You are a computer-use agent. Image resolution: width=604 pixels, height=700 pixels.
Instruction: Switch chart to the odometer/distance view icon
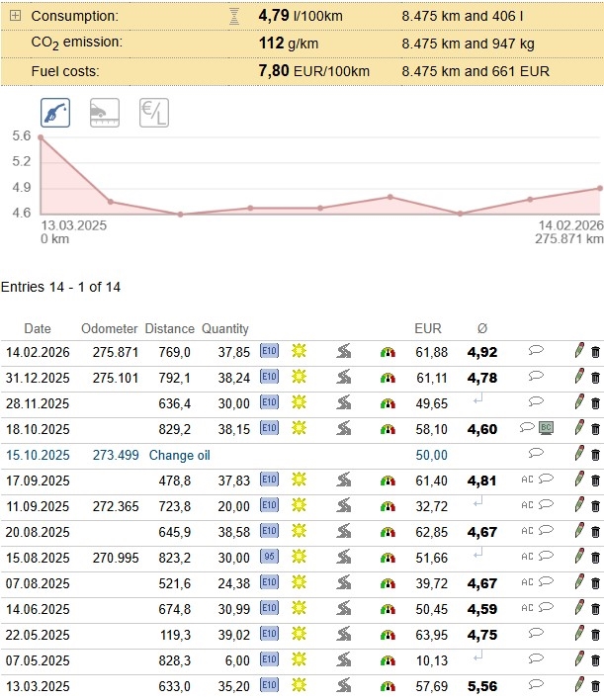point(105,113)
